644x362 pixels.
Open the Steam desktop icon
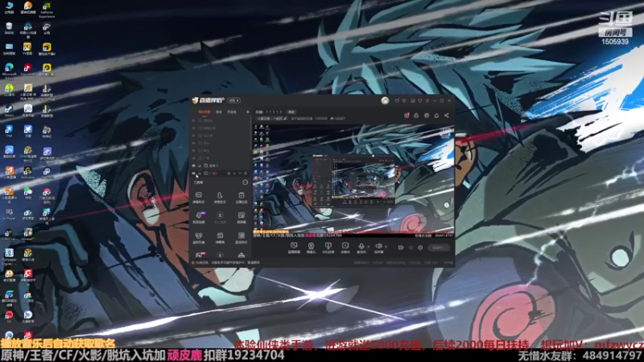9,110
